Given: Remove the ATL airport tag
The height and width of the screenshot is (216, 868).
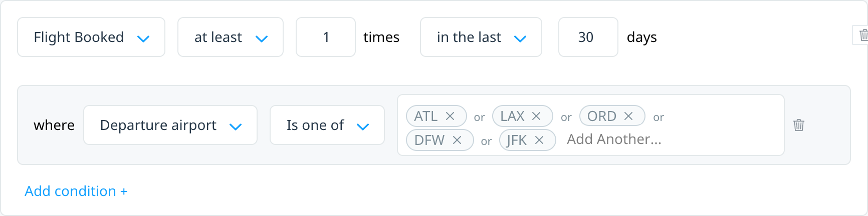Looking at the screenshot, I should pyautogui.click(x=450, y=116).
